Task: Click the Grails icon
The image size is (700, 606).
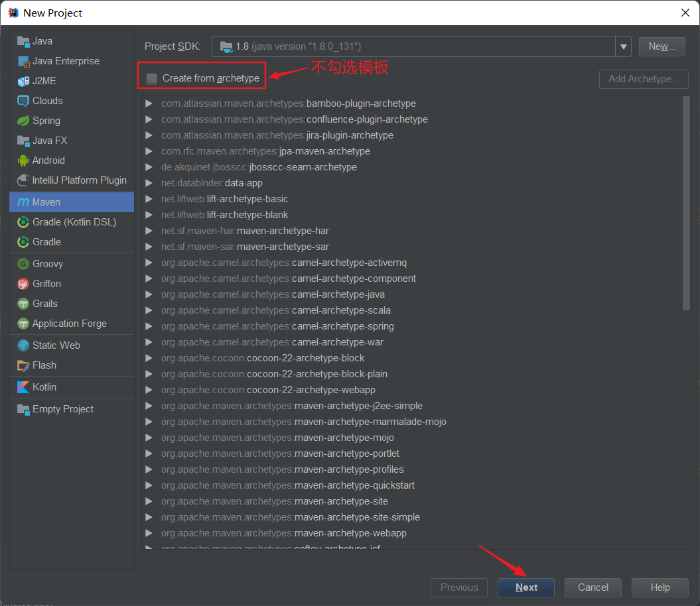Action: (23, 304)
